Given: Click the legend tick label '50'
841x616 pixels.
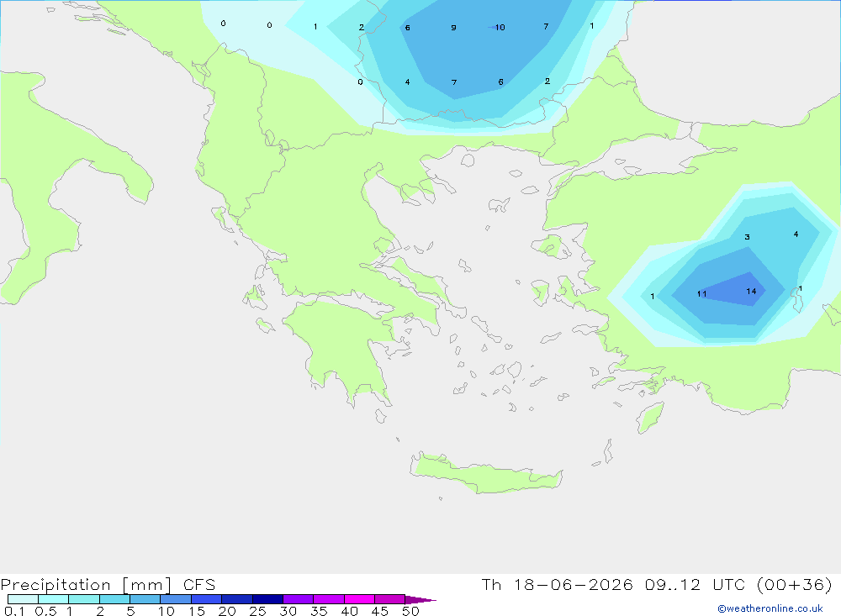Looking at the screenshot, I should coord(410,611).
